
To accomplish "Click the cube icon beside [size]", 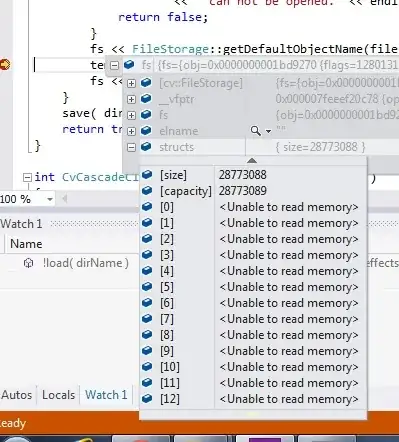I will click(147, 174).
